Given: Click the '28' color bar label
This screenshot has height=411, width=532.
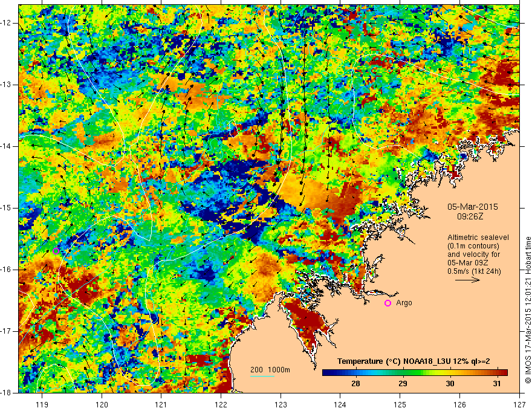Looking at the screenshot, I should [355, 384].
